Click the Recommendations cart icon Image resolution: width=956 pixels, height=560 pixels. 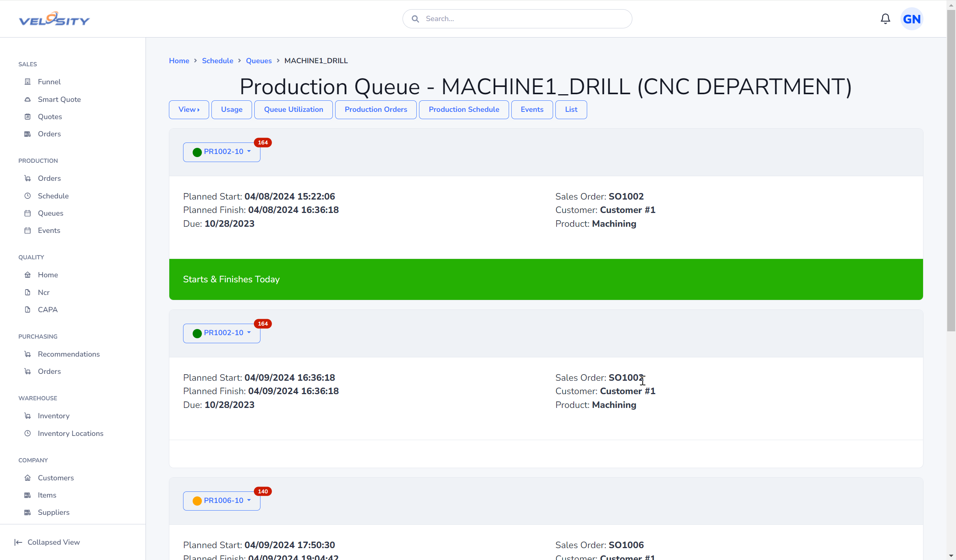pyautogui.click(x=28, y=354)
